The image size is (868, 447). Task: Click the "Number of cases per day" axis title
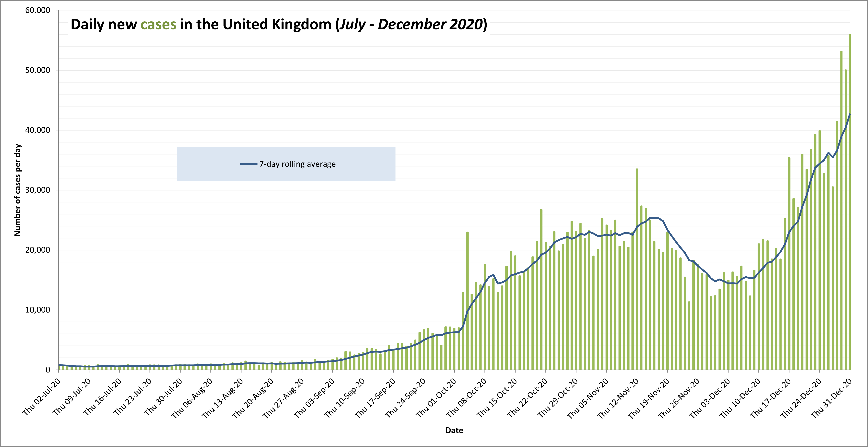click(17, 190)
